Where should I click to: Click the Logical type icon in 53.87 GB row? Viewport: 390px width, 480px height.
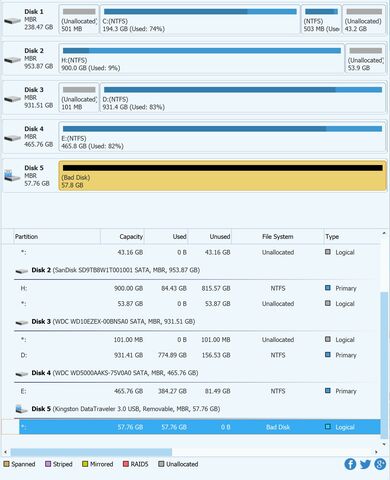[x=328, y=303]
